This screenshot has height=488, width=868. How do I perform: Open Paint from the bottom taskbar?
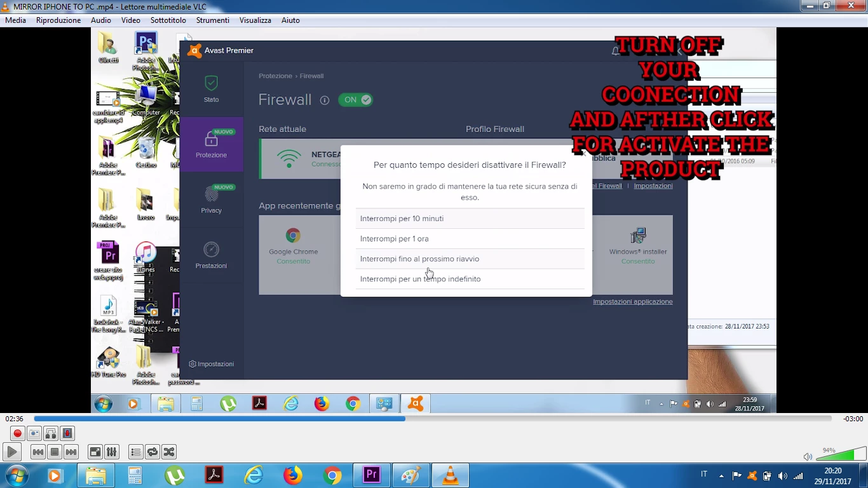(x=411, y=475)
